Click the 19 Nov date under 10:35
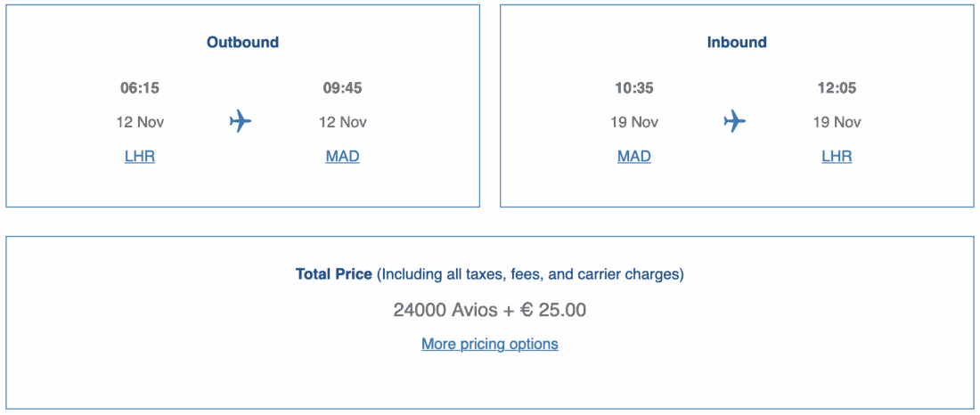980x415 pixels. (x=634, y=122)
